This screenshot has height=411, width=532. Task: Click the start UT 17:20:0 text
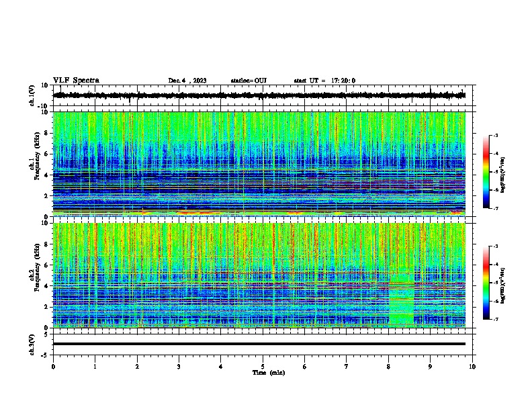coord(324,81)
